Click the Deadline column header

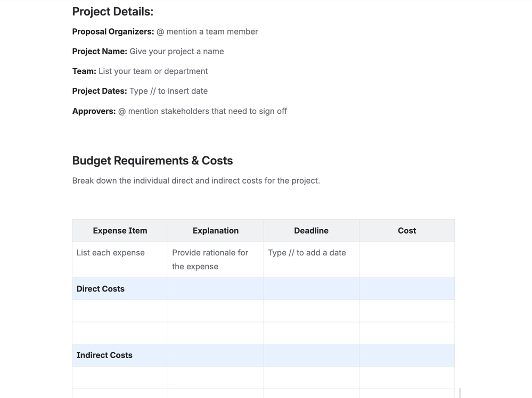tap(311, 230)
